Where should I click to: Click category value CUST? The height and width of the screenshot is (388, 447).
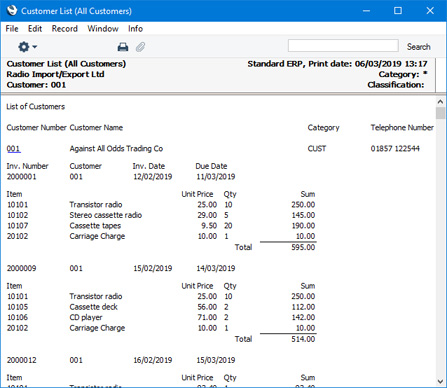click(317, 149)
